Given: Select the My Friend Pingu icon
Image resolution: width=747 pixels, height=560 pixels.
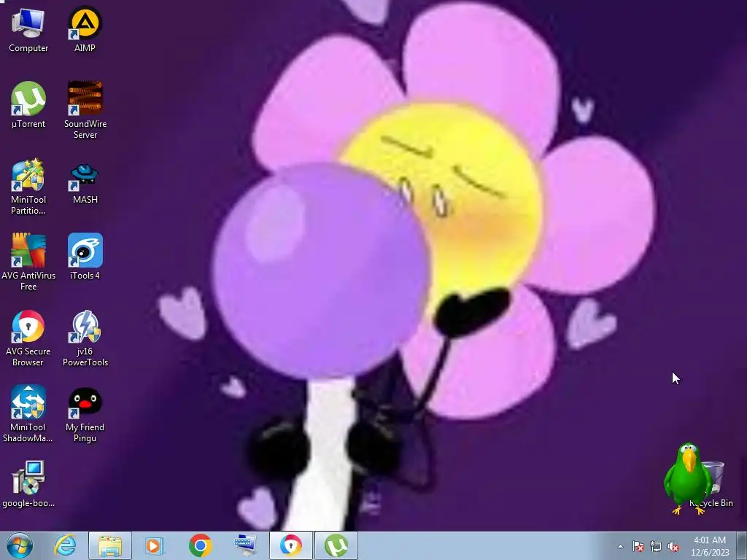Looking at the screenshot, I should tap(85, 414).
